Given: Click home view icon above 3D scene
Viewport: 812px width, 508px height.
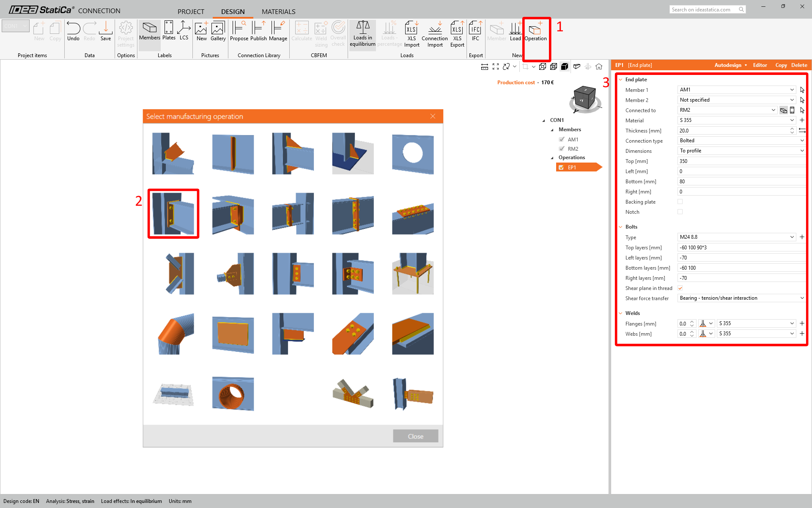Looking at the screenshot, I should pos(599,66).
